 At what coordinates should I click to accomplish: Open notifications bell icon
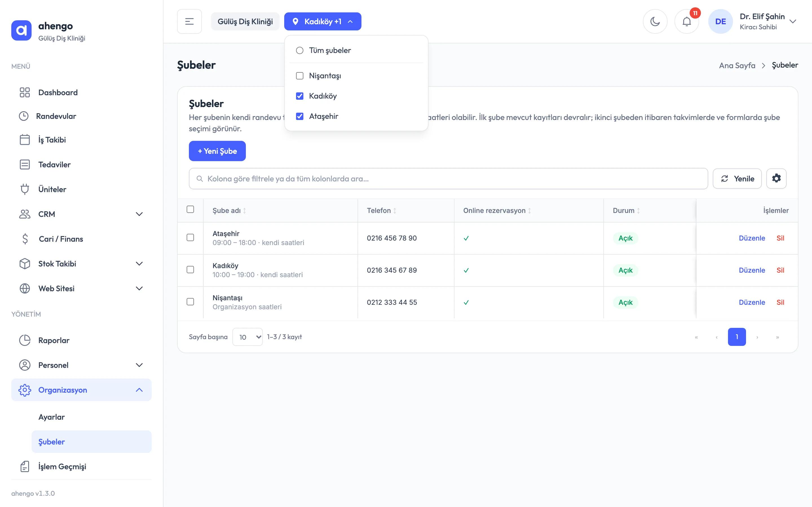[x=687, y=21]
